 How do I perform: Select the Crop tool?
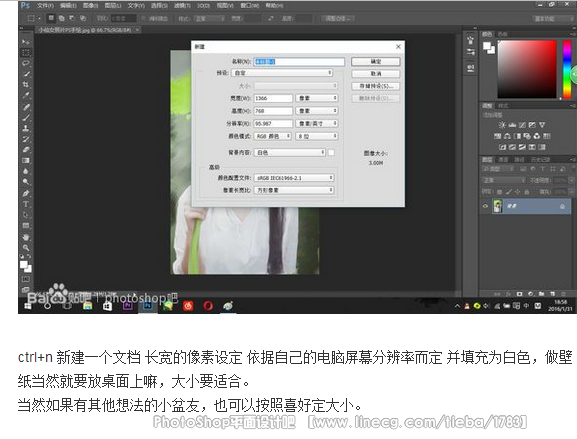pyautogui.click(x=25, y=84)
